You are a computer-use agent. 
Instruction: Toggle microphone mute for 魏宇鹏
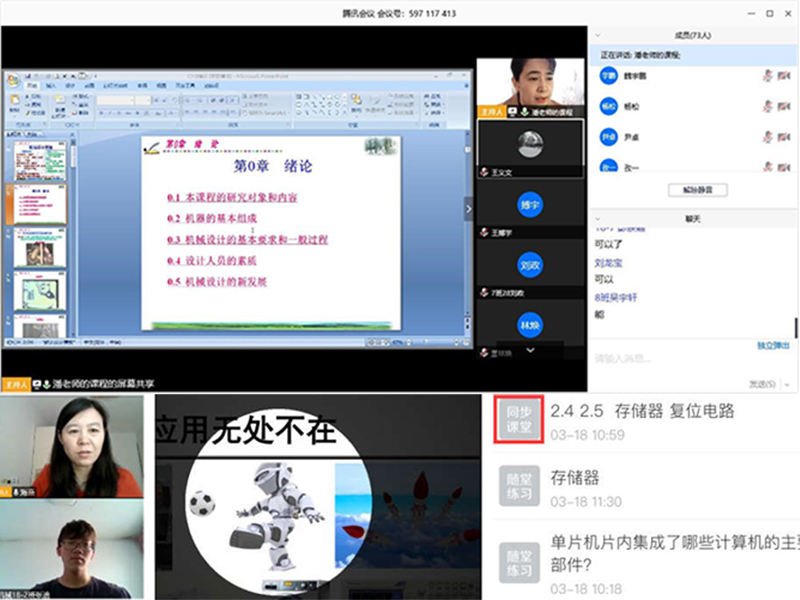(767, 75)
